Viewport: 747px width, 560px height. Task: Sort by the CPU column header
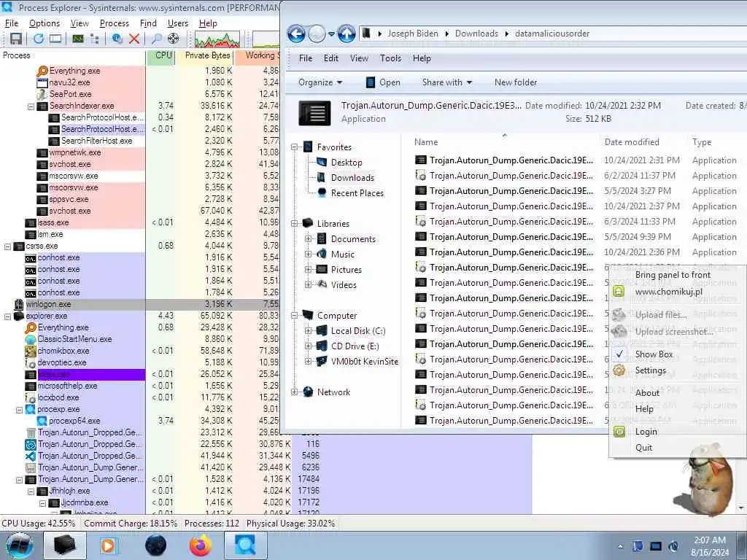click(160, 55)
